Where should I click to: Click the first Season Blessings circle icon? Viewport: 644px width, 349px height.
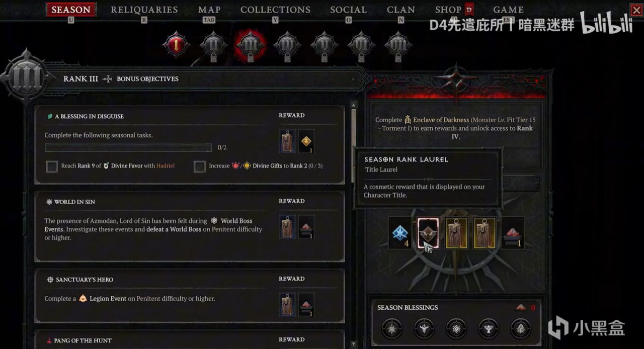point(391,328)
